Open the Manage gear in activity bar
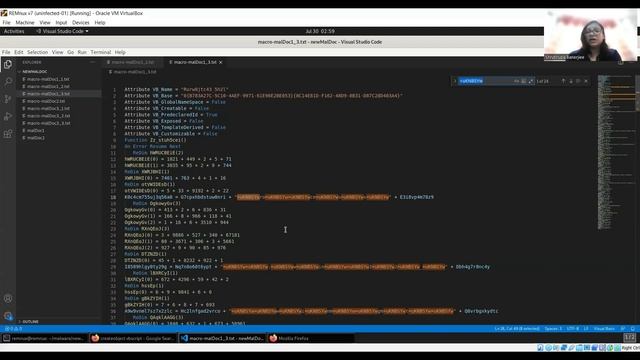 [x=8, y=316]
